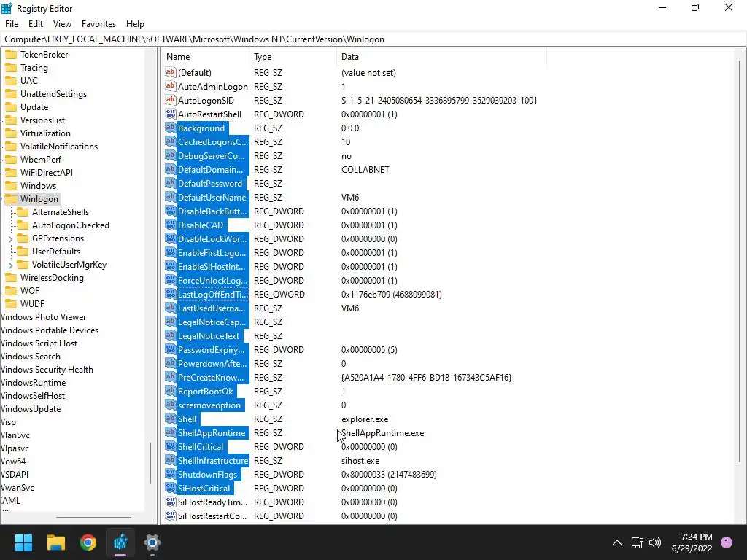Image resolution: width=747 pixels, height=560 pixels.
Task: Select the DefaultPassword value name
Action: click(x=210, y=183)
